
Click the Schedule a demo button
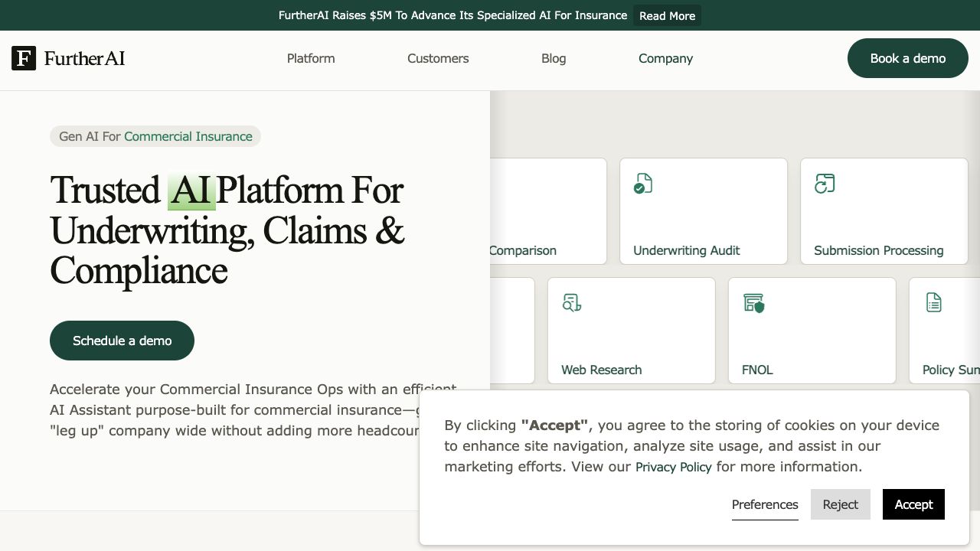pos(122,341)
